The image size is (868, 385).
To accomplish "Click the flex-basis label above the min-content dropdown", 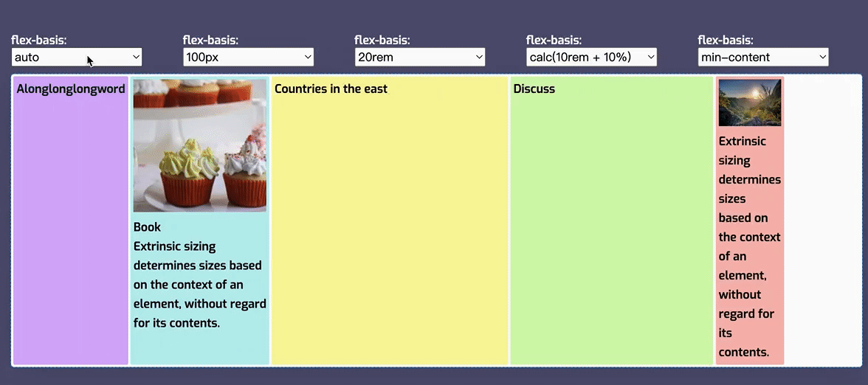I will coord(726,41).
